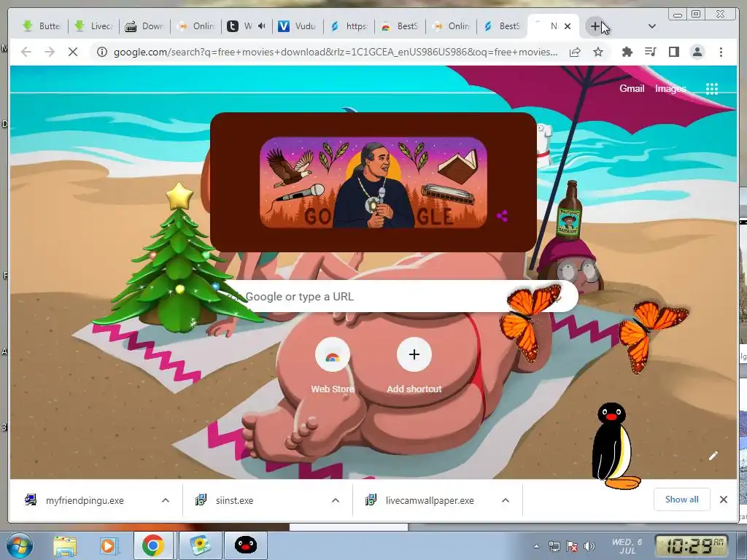This screenshot has width=747, height=560.
Task: Stop loading the page X button
Action: [73, 52]
